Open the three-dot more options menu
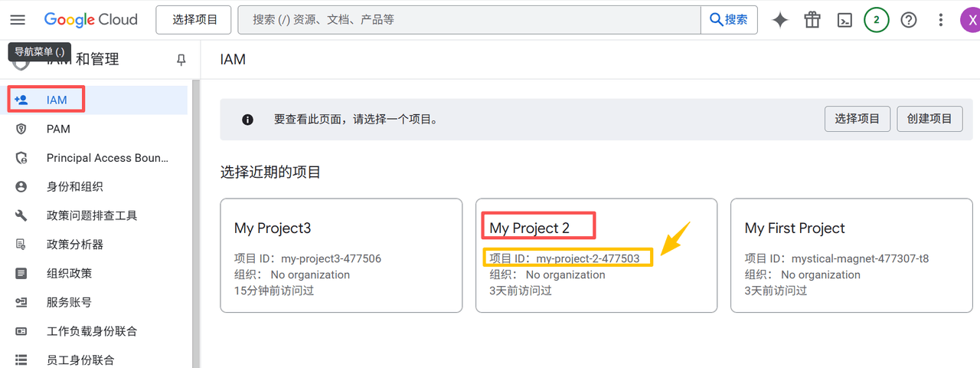980x368 pixels. point(941,20)
